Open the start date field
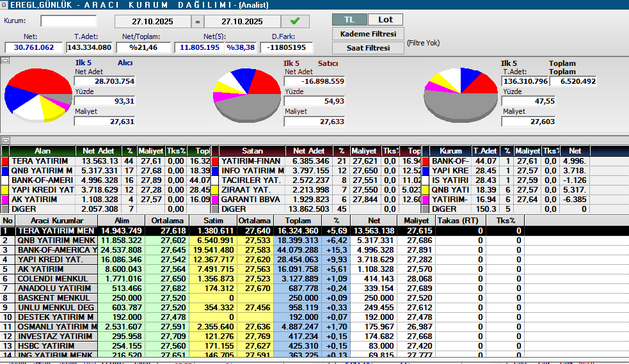629x364 pixels. click(x=153, y=21)
